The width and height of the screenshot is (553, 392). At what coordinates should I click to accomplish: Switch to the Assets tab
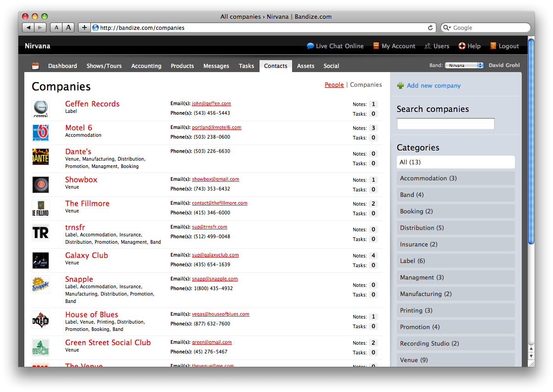[x=305, y=66]
